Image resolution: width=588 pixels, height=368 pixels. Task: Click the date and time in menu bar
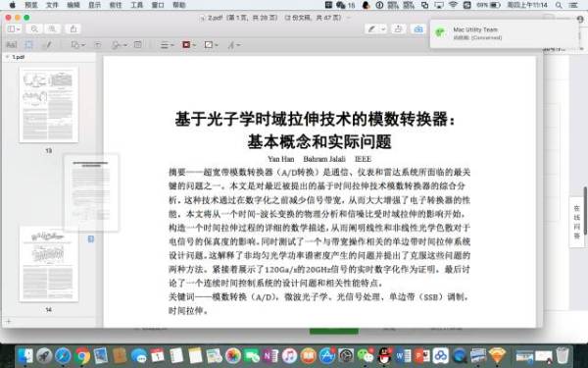[x=527, y=5]
